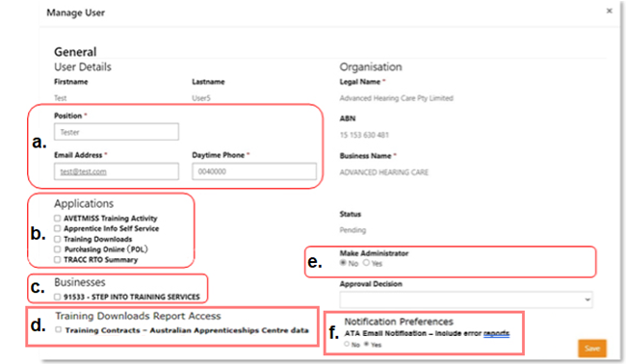Open the error reports link
626x364 pixels.
point(496,333)
